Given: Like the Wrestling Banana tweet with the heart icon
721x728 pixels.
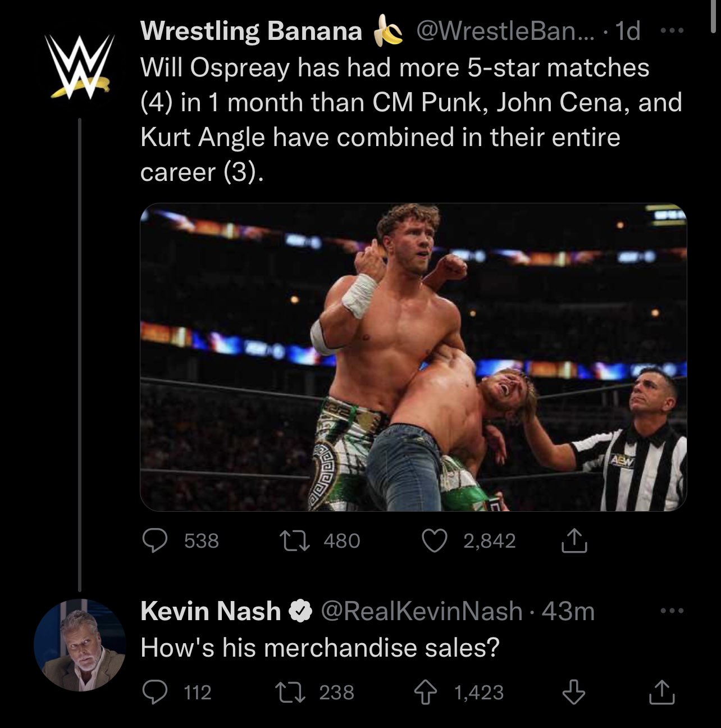Looking at the screenshot, I should point(434,540).
